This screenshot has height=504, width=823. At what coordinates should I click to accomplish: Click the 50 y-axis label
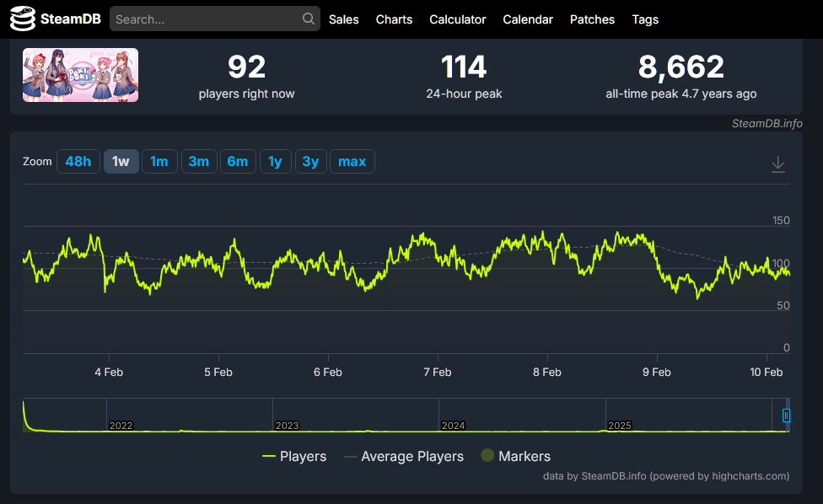click(x=783, y=305)
